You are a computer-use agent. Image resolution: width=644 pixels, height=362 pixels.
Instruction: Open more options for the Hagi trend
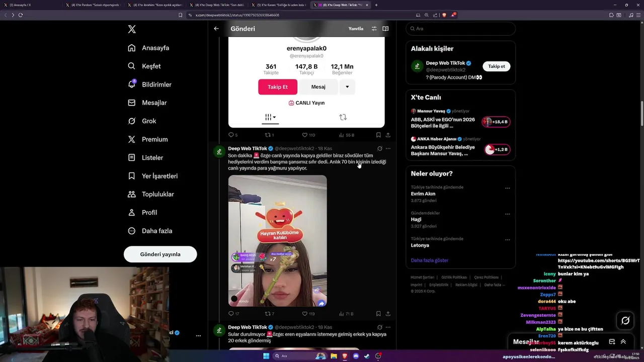pyautogui.click(x=507, y=214)
